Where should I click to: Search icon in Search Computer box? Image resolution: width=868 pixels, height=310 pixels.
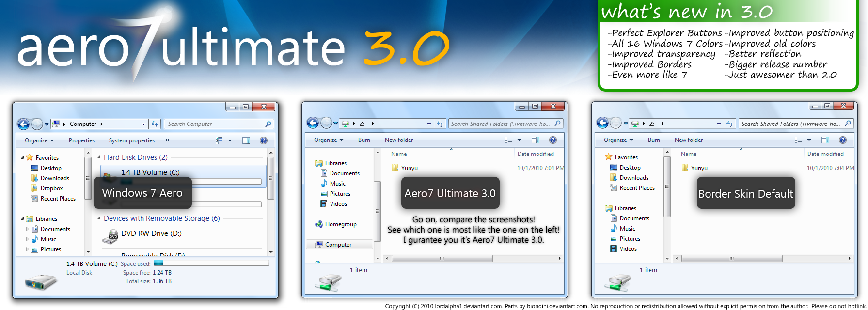(268, 124)
